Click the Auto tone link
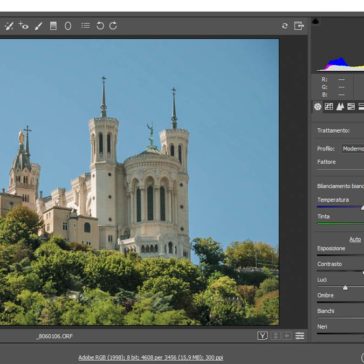Image resolution: width=364 pixels, height=364 pixels. click(355, 239)
